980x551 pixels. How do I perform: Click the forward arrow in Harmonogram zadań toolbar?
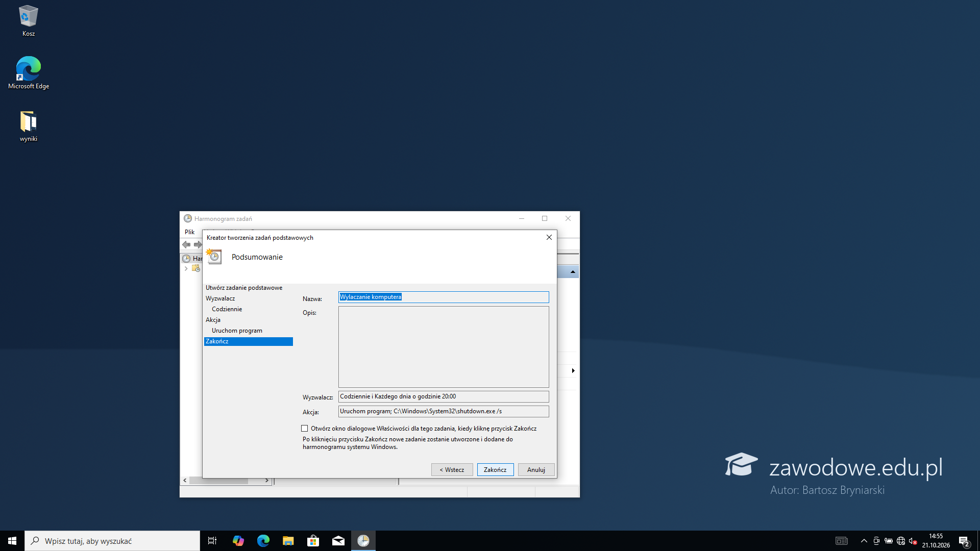(198, 245)
